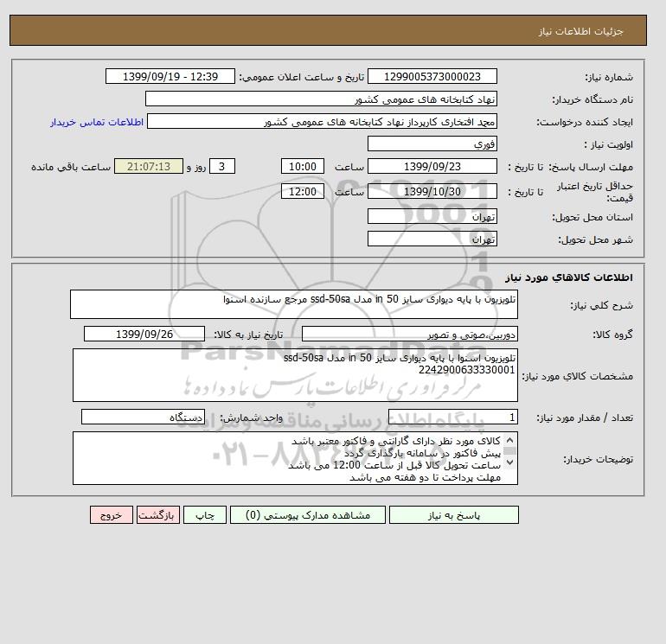Click the خروج exit button
This screenshot has width=666, height=644.
click(112, 515)
